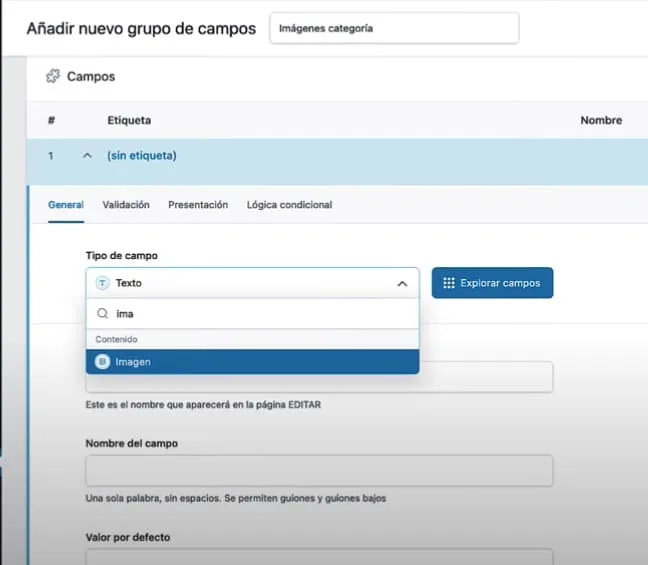Close the Tipo de campo dropdown arrow
This screenshot has width=648, height=565.
point(402,284)
